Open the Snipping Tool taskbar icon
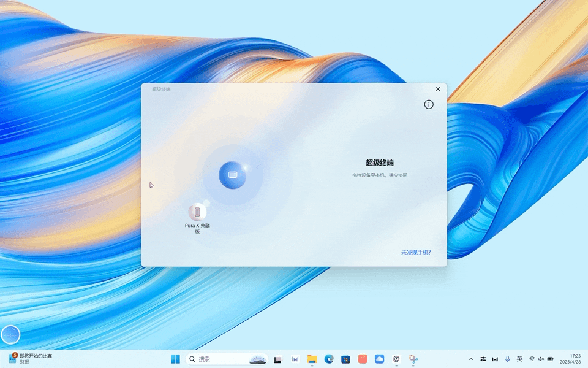 coord(413,359)
